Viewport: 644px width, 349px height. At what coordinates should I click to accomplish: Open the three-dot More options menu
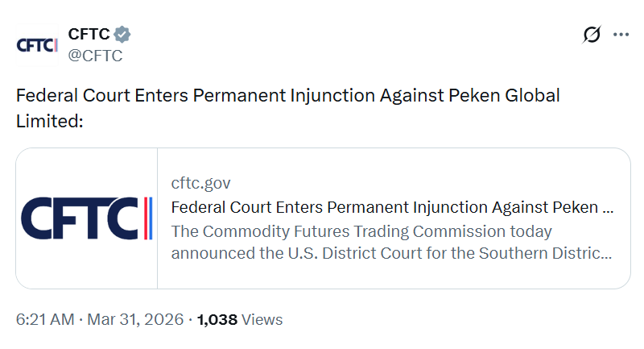click(621, 35)
